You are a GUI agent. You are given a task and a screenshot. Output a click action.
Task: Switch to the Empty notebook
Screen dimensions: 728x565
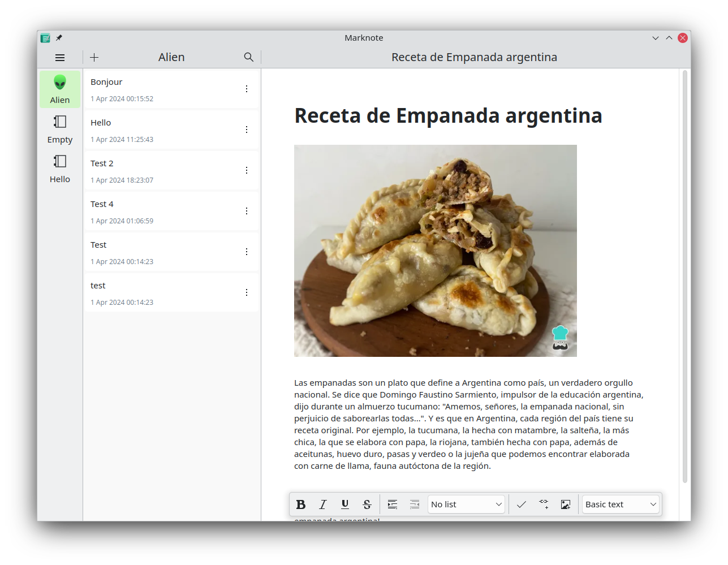click(60, 130)
